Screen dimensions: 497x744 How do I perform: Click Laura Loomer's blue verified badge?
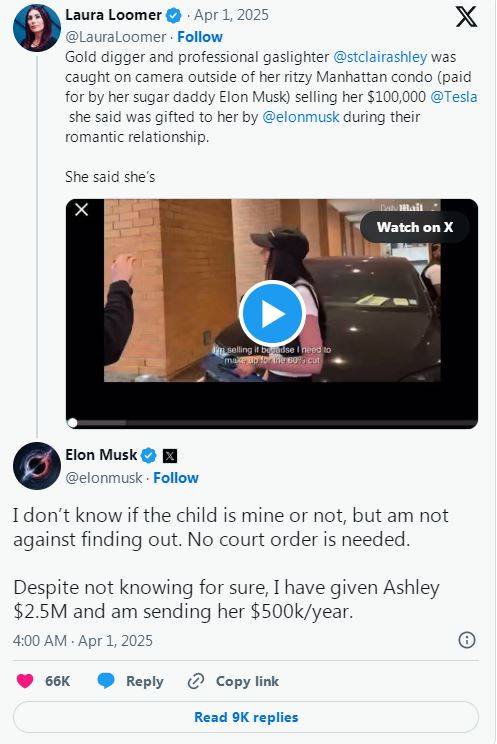pyautogui.click(x=173, y=16)
